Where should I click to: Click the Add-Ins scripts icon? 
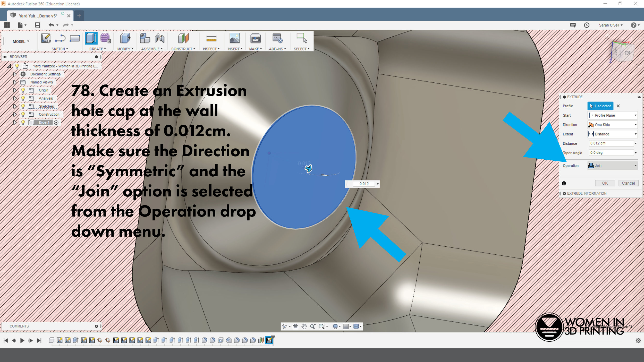click(277, 38)
